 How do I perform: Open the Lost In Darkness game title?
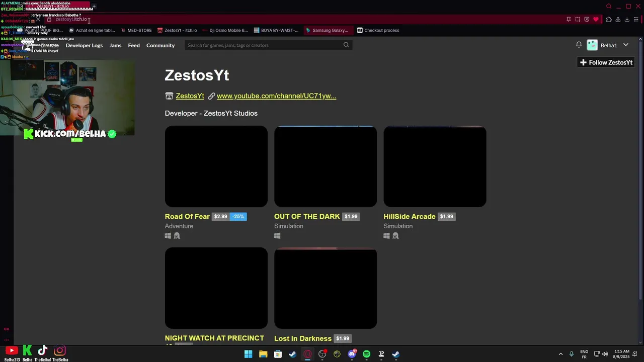click(302, 338)
